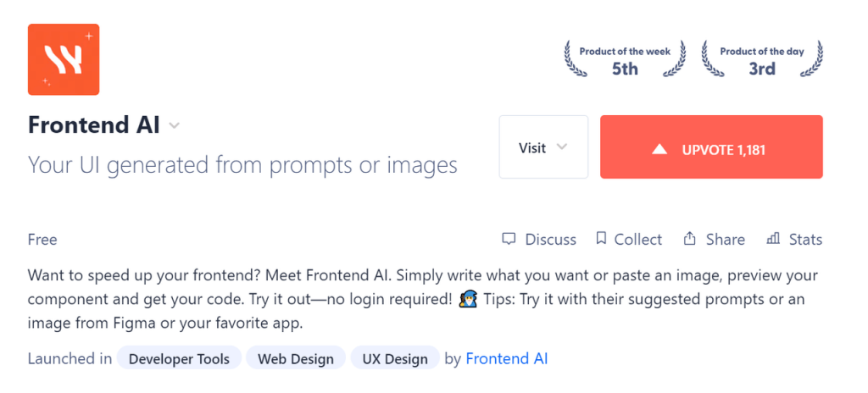Open the Discuss speech bubble icon
868x393 pixels.
coord(509,239)
